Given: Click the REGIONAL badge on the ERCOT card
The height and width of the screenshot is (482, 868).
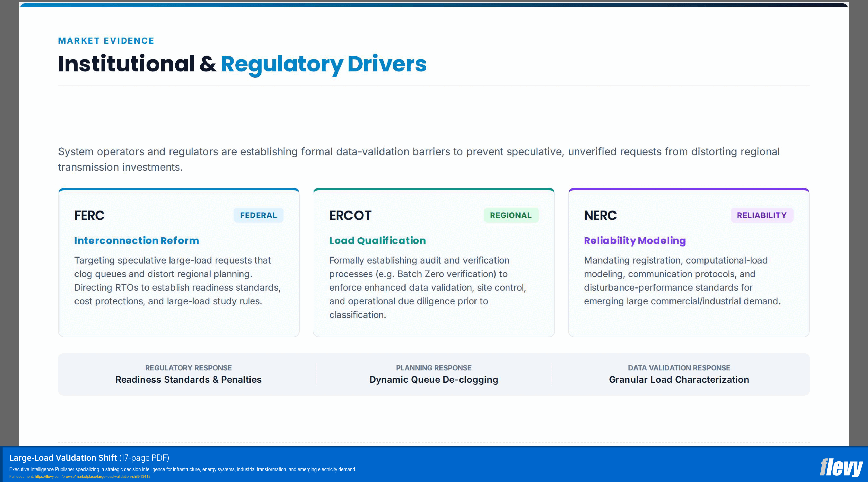Looking at the screenshot, I should coord(511,215).
